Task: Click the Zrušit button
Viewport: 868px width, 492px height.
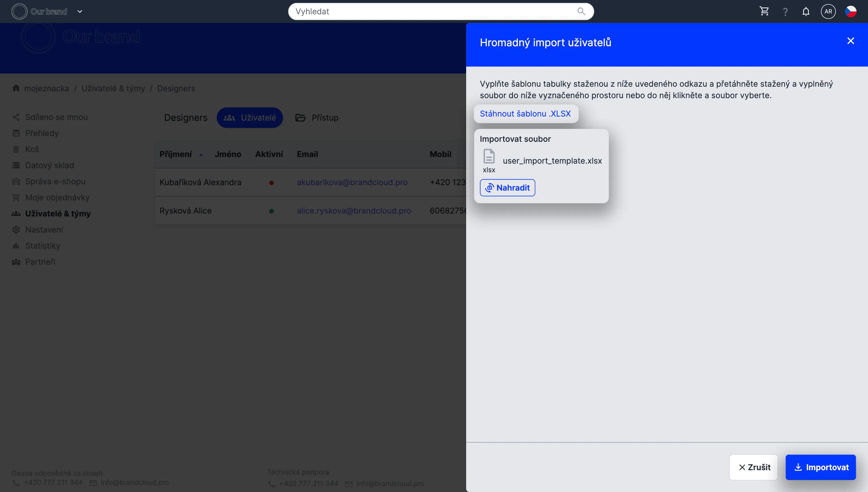Action: coord(753,467)
